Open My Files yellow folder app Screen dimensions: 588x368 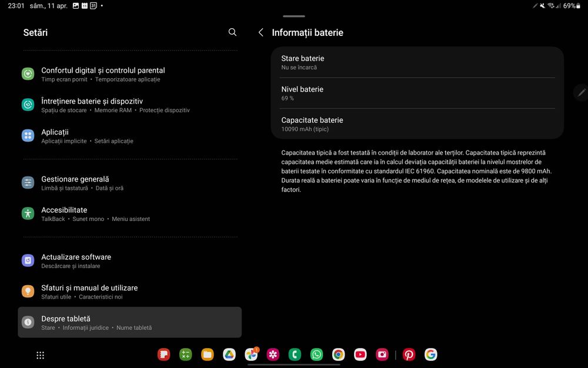(x=208, y=354)
